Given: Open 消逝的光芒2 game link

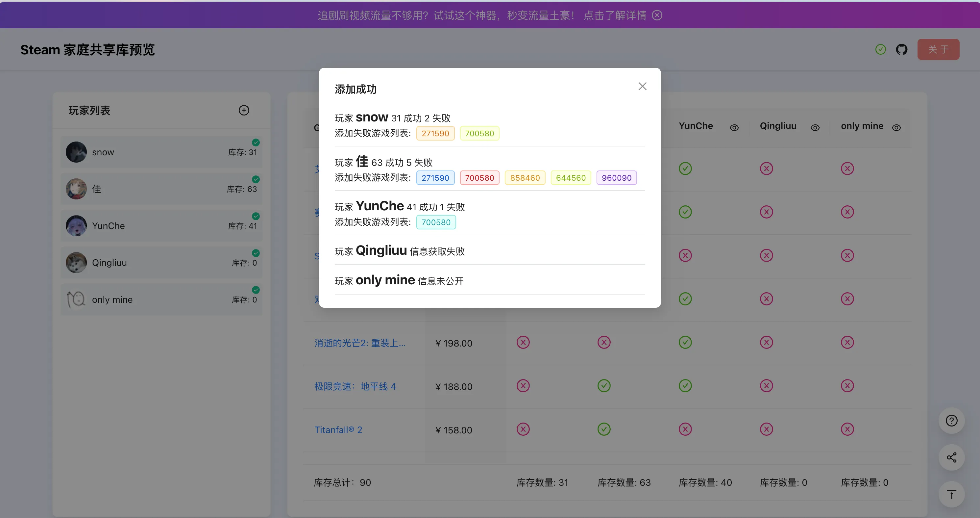Looking at the screenshot, I should pyautogui.click(x=360, y=343).
